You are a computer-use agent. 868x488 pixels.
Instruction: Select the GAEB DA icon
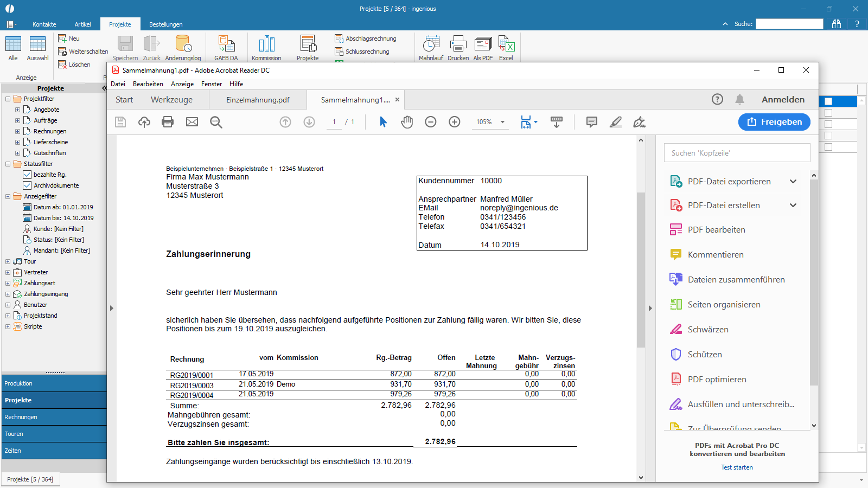click(226, 46)
